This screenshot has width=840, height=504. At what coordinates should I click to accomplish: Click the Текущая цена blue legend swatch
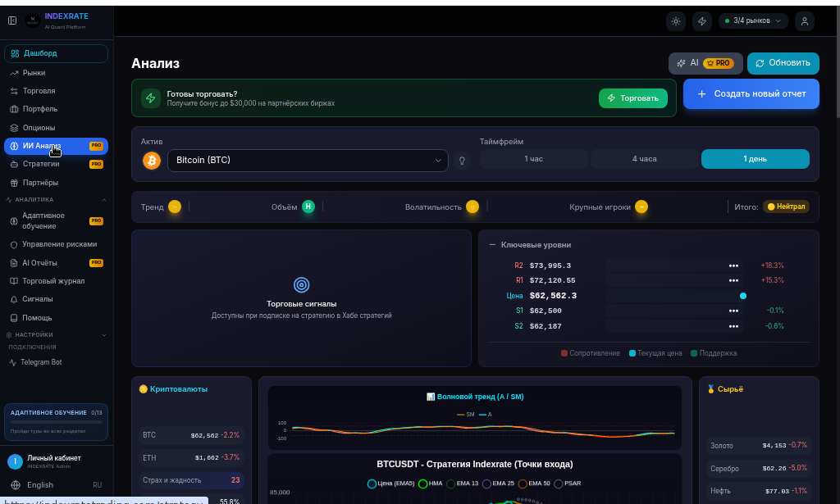click(x=632, y=353)
